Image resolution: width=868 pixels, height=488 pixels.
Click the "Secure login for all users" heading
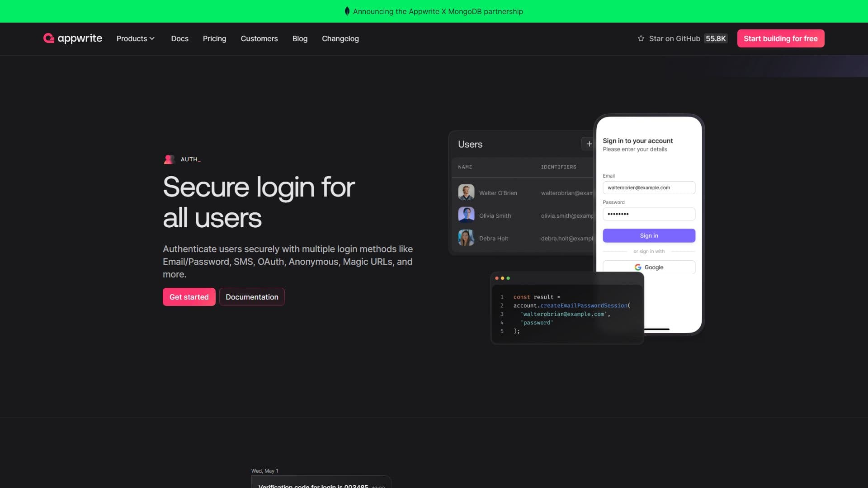click(x=259, y=202)
